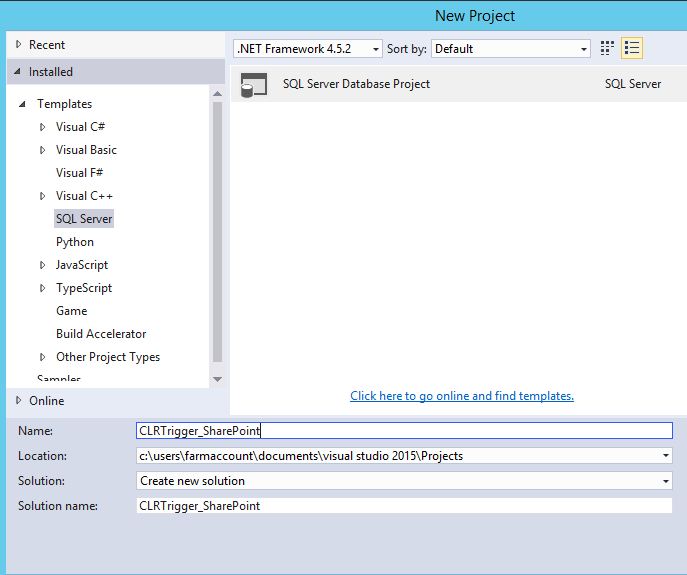The width and height of the screenshot is (687, 575).
Task: Select Game template category
Action: pyautogui.click(x=72, y=311)
